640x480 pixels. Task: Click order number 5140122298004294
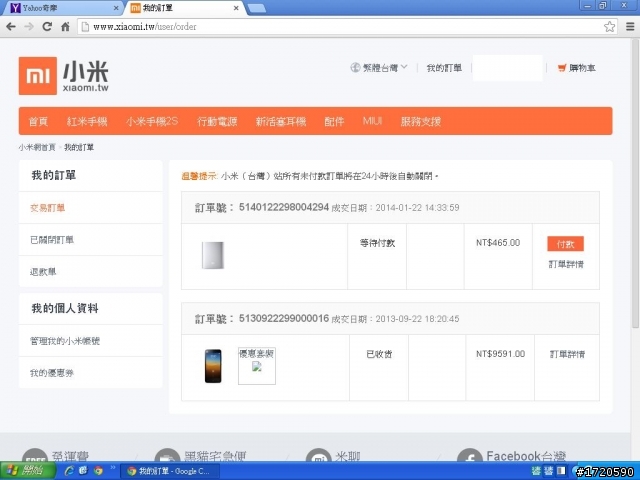coord(284,207)
